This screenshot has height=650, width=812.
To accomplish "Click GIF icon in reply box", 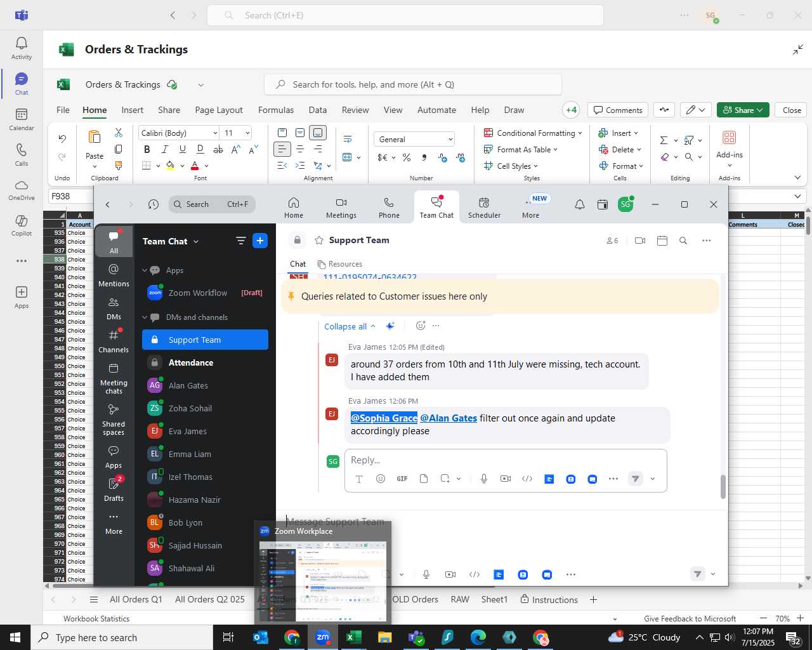I will [x=402, y=479].
